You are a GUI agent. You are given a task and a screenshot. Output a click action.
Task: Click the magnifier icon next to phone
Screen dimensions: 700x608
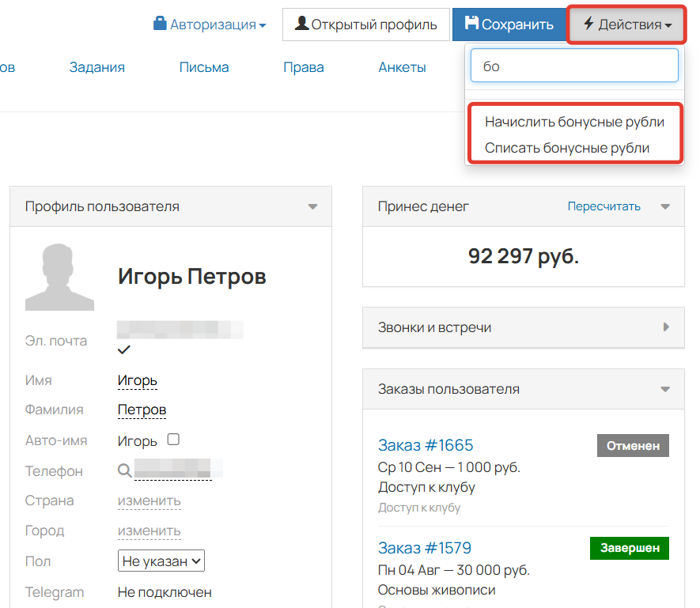(x=124, y=470)
